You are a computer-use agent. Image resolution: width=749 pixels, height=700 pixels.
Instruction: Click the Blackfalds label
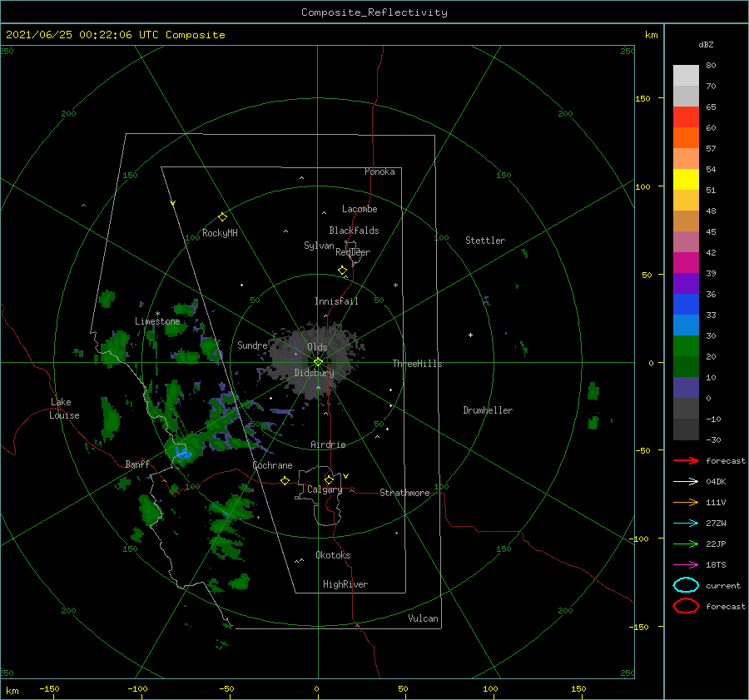354,231
